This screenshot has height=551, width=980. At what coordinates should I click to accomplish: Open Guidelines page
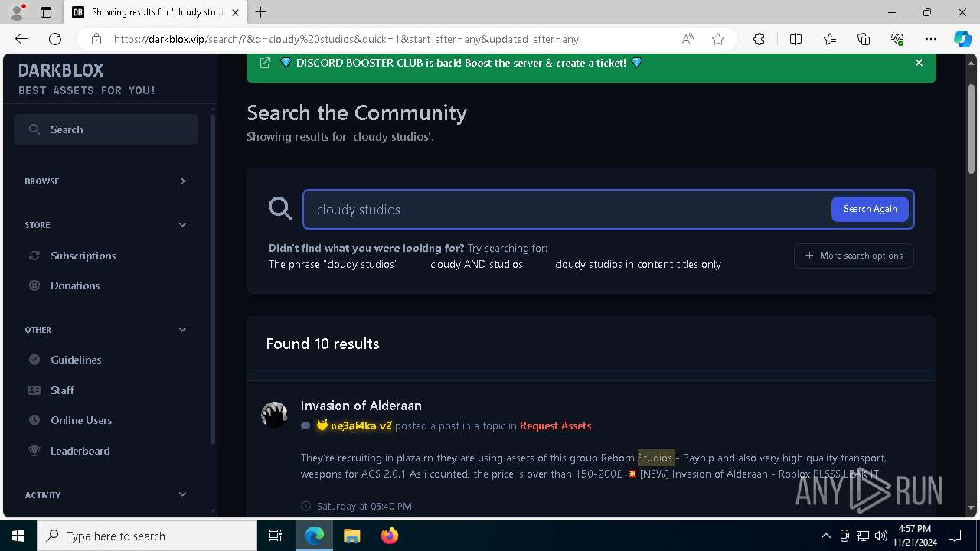[x=76, y=360]
